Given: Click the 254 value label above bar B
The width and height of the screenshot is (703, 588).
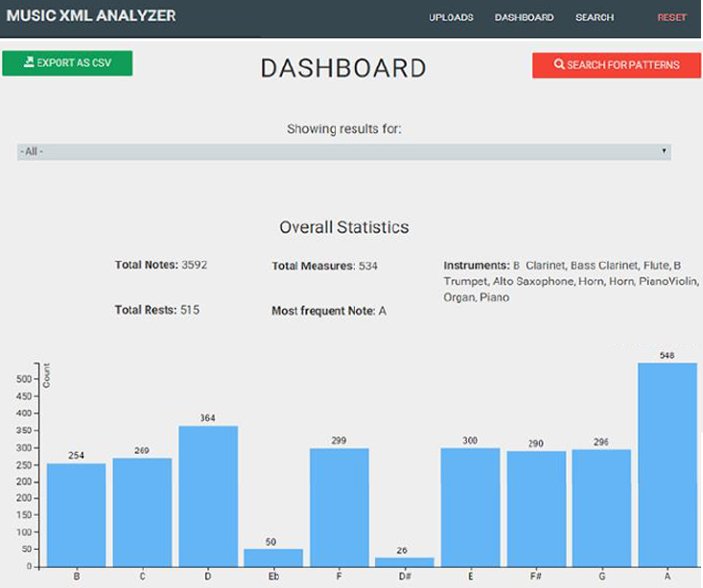Looking at the screenshot, I should tap(76, 456).
